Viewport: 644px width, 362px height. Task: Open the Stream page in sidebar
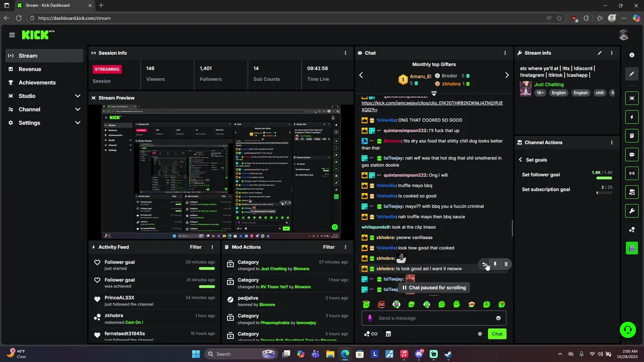click(44, 56)
